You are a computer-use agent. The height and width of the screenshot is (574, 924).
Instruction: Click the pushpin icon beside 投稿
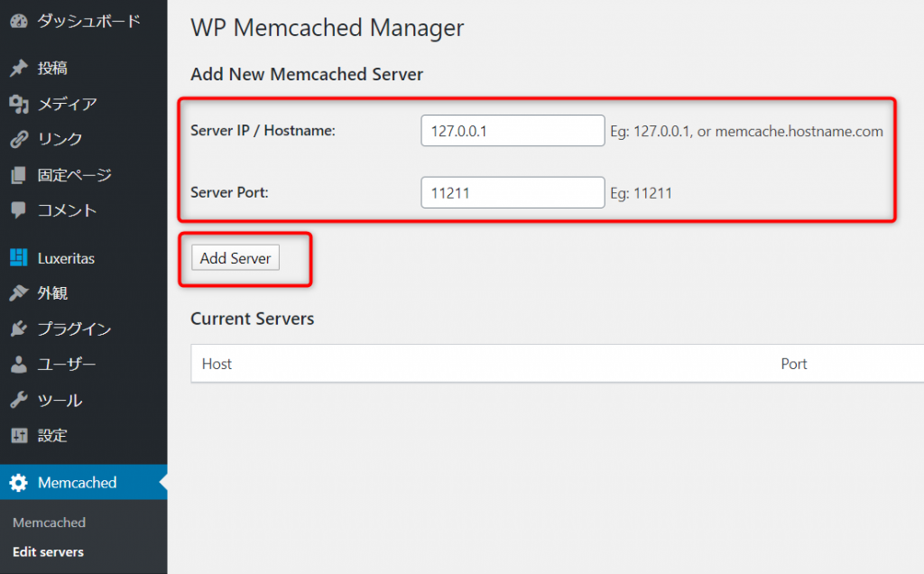(18, 69)
